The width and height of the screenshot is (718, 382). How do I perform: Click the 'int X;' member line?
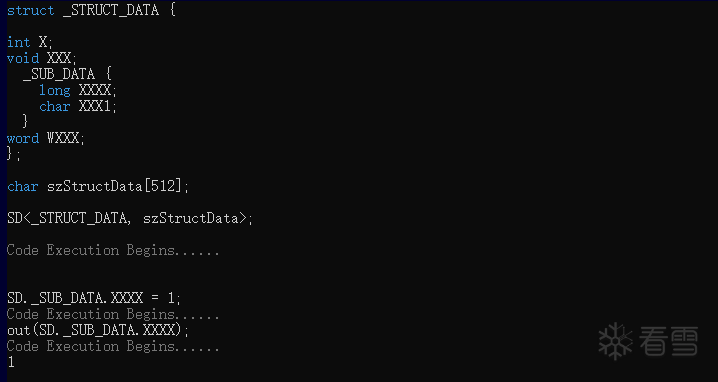pyautogui.click(x=30, y=42)
